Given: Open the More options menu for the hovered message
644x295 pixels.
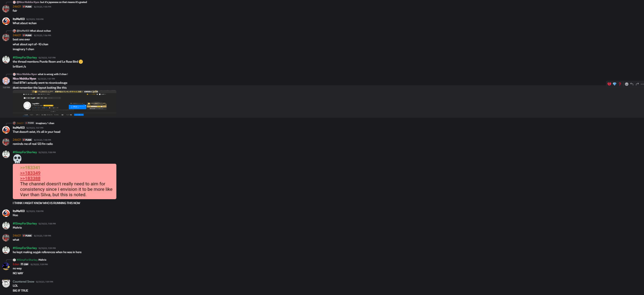Looking at the screenshot, I should 642,84.
